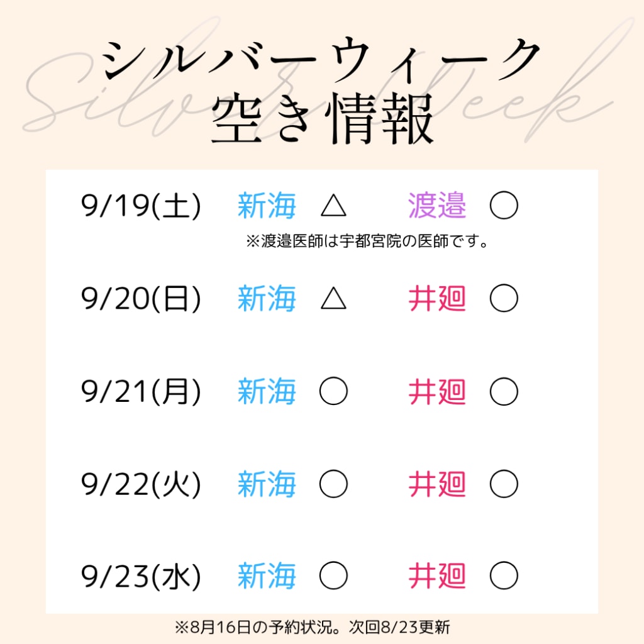Click the circle symbol beside 渡邉
This screenshot has width=644, height=644.
(x=504, y=205)
